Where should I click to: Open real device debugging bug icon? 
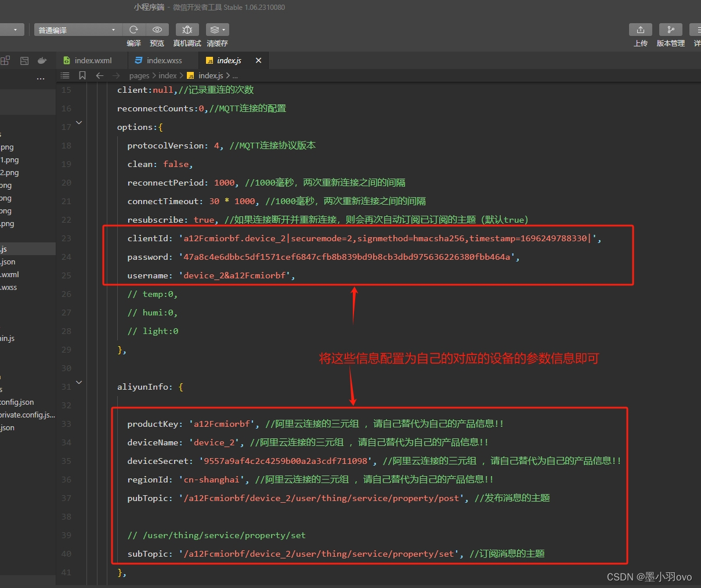tap(187, 30)
